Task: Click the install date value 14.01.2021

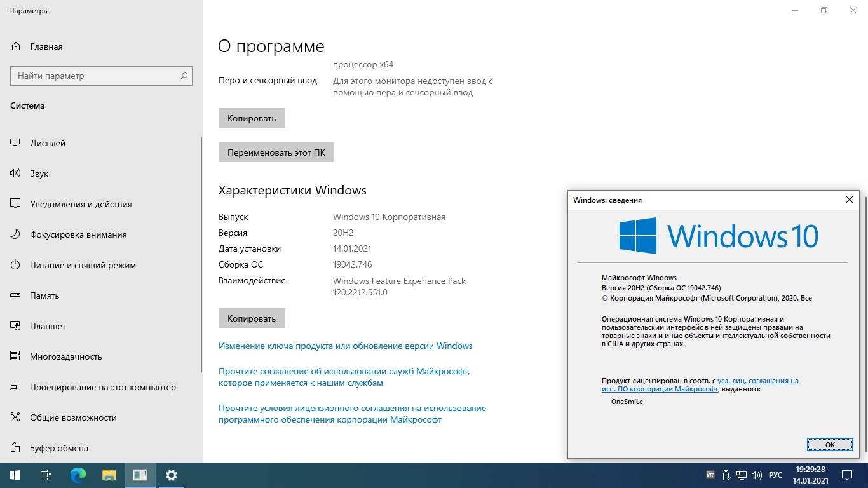Action: pyautogui.click(x=352, y=248)
